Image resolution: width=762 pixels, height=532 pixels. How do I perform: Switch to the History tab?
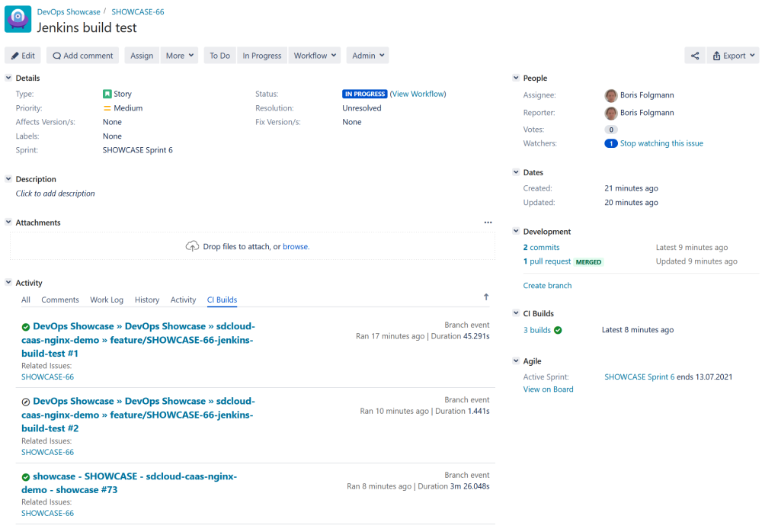pos(147,300)
